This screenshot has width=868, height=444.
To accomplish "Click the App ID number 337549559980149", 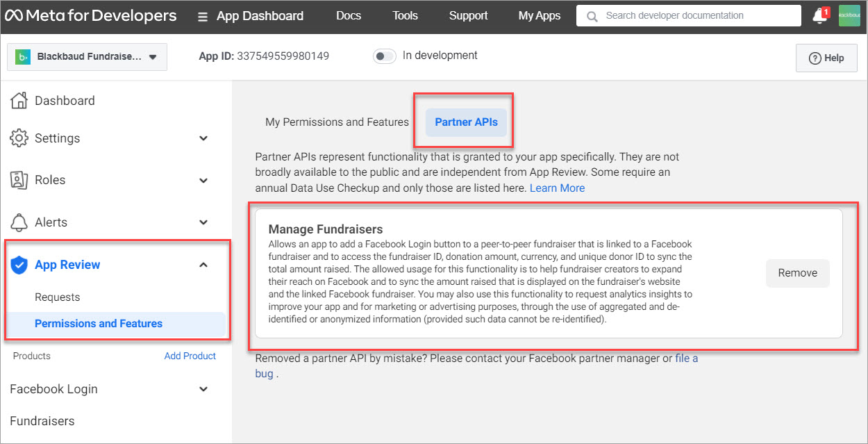I will (283, 56).
